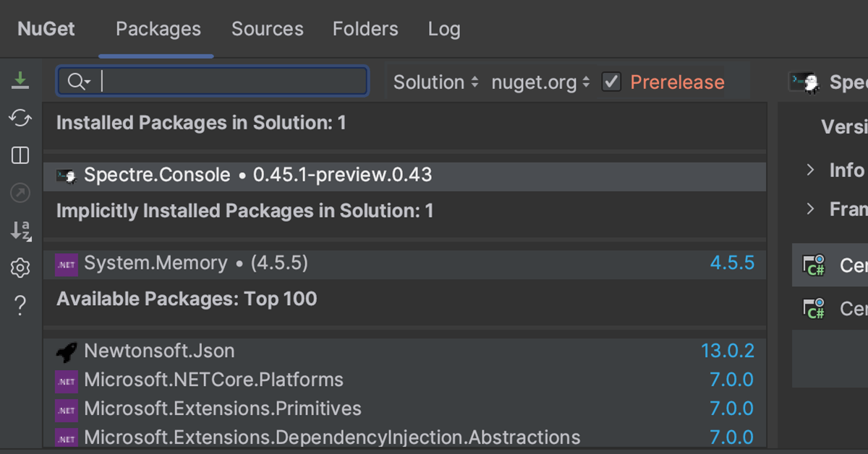The image size is (868, 454).
Task: Switch to the Sources tab
Action: point(267,29)
